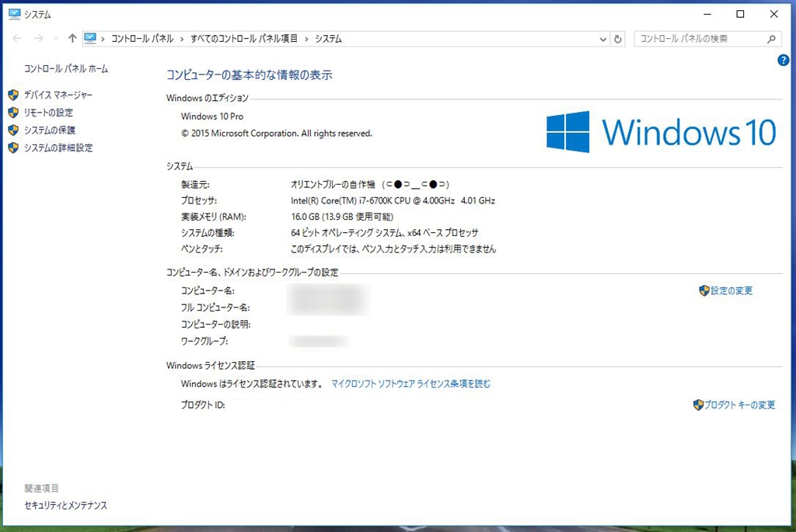
Task: Click the pen and touch availability text
Action: [x=393, y=249]
